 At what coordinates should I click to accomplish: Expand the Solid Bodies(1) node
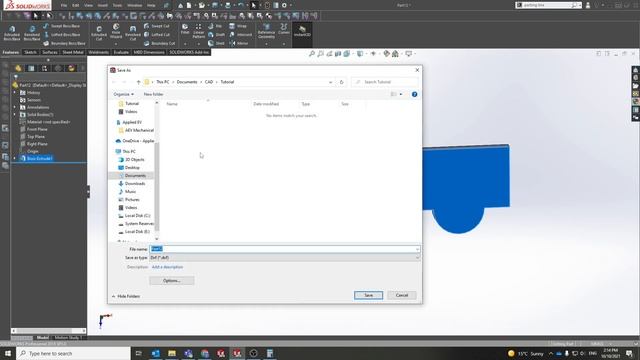click(x=15, y=115)
